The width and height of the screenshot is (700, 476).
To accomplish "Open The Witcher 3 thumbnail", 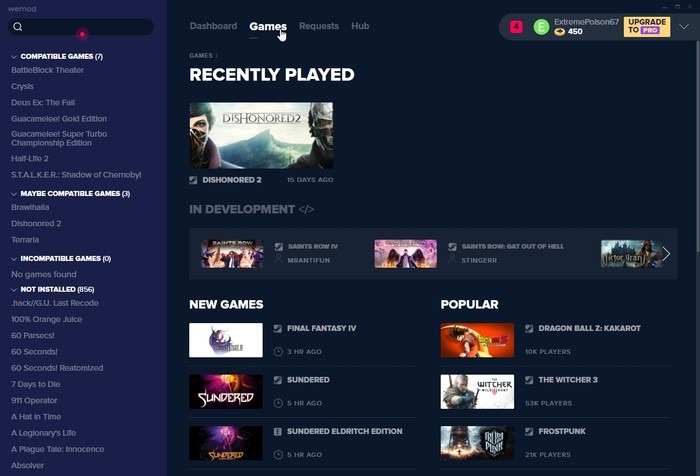I will pos(477,392).
